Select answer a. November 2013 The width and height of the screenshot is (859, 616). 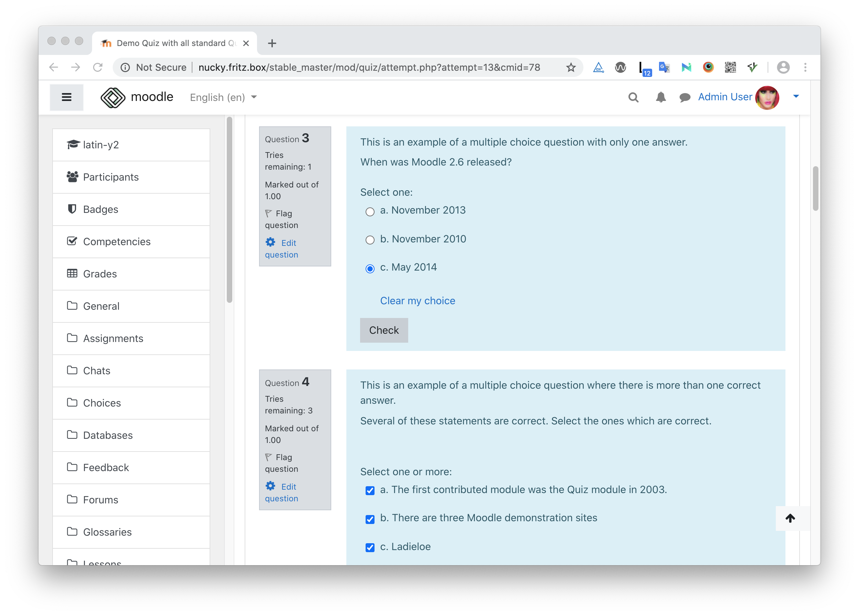click(x=370, y=212)
